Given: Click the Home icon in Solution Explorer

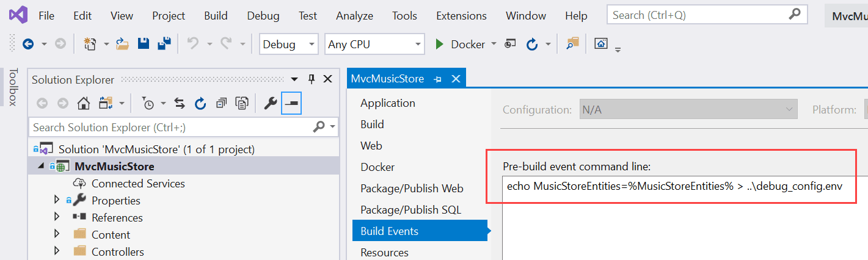Looking at the screenshot, I should pyautogui.click(x=84, y=104).
